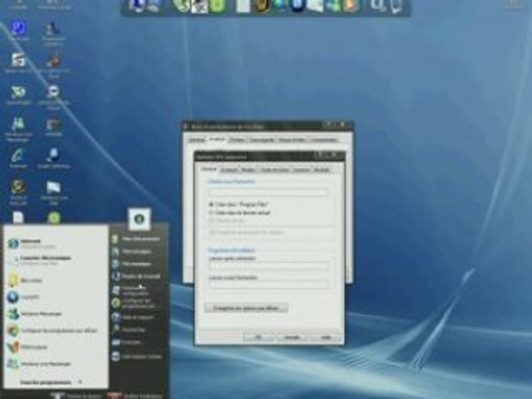This screenshot has width=532, height=399.
Task: Select Créer dans "Program Files" radio option
Action: tap(239, 204)
